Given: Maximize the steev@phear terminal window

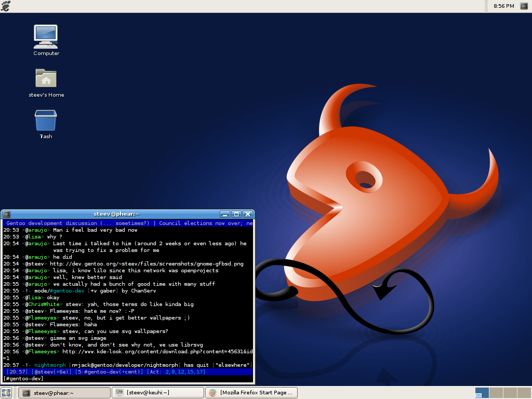Looking at the screenshot, I should [x=236, y=214].
